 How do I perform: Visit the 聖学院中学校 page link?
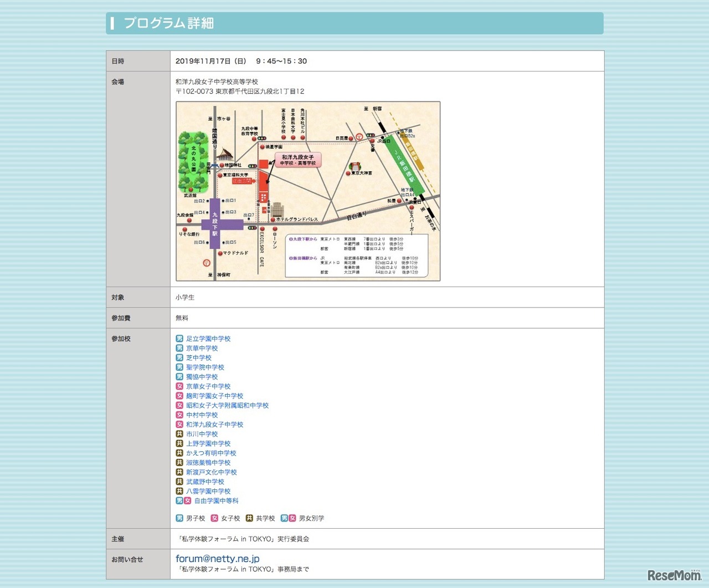[x=205, y=367]
